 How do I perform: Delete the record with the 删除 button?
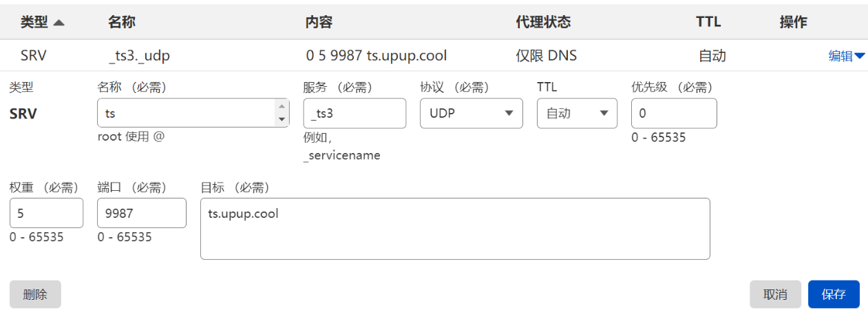(35, 294)
